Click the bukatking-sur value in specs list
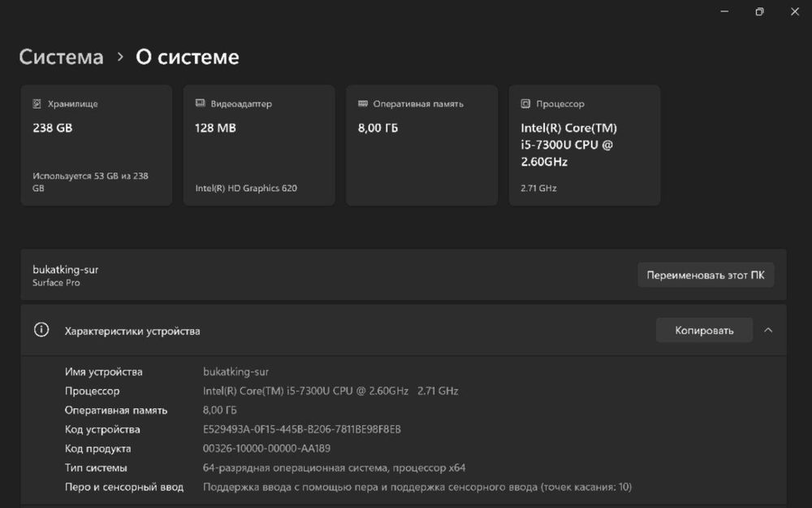 tap(235, 371)
